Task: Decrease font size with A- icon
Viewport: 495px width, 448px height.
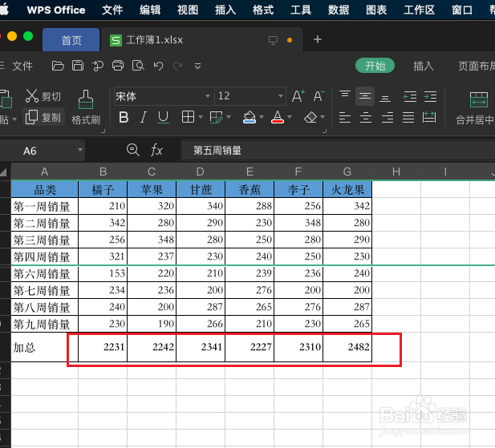Action: (x=319, y=96)
